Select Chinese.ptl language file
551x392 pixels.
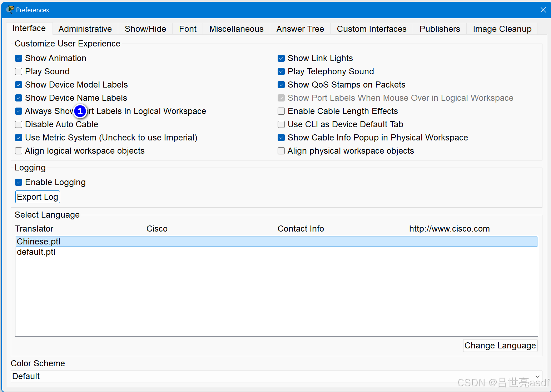pyautogui.click(x=277, y=242)
